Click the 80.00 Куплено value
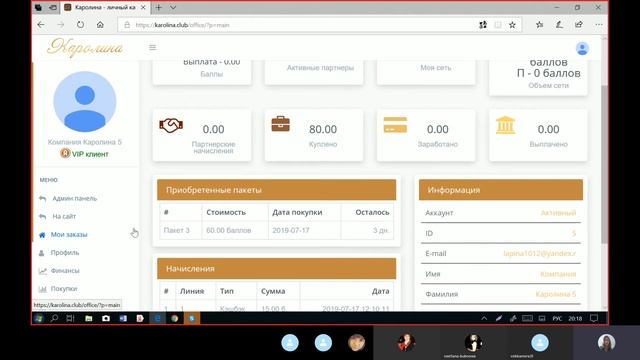 coord(323,129)
